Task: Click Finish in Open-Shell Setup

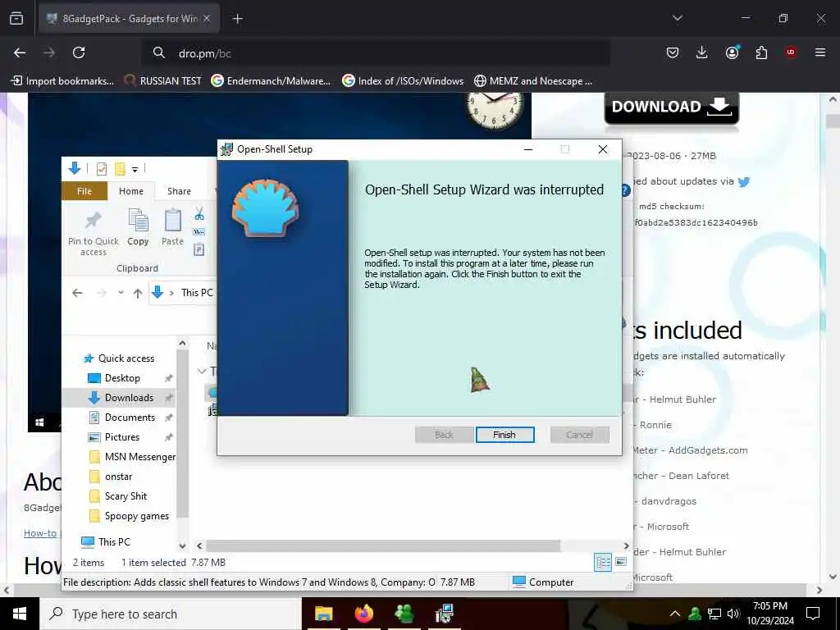Action: (x=504, y=435)
